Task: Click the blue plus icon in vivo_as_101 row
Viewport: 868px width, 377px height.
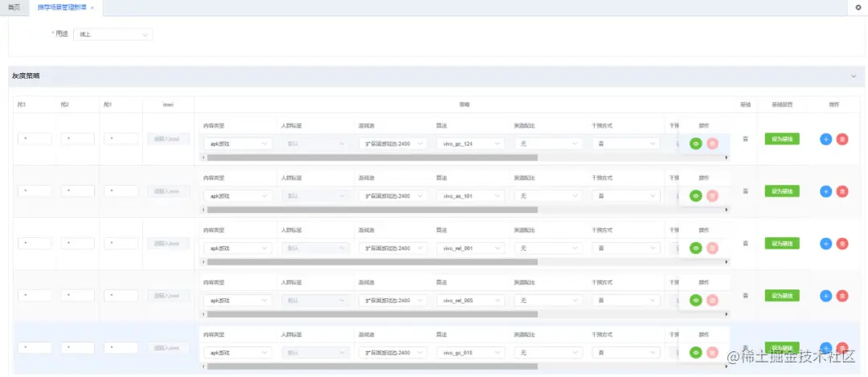Action: pyautogui.click(x=825, y=191)
